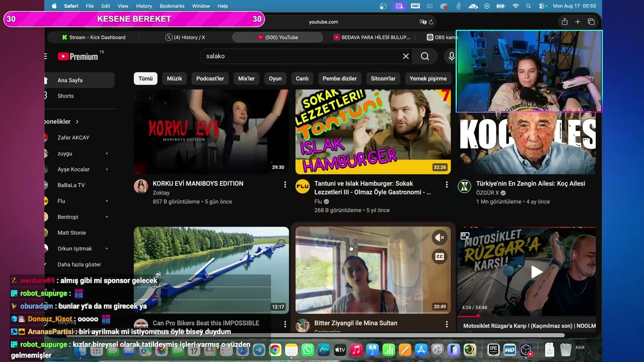Switch to BEDAVA PARA HİLESİ tab
This screenshot has width=644, height=362.
(371, 37)
